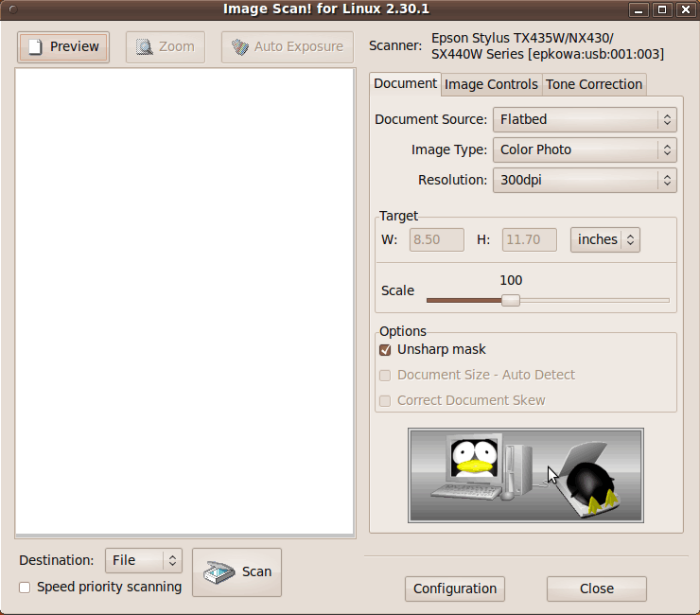Click the Epson Stylus scanner name text
The width and height of the screenshot is (700, 615).
click(x=548, y=46)
